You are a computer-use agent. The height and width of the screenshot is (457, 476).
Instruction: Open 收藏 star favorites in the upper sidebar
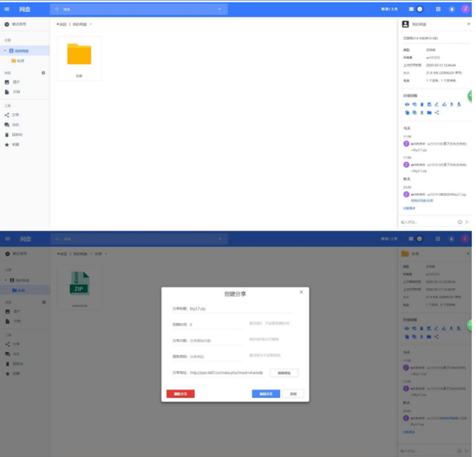click(7, 144)
